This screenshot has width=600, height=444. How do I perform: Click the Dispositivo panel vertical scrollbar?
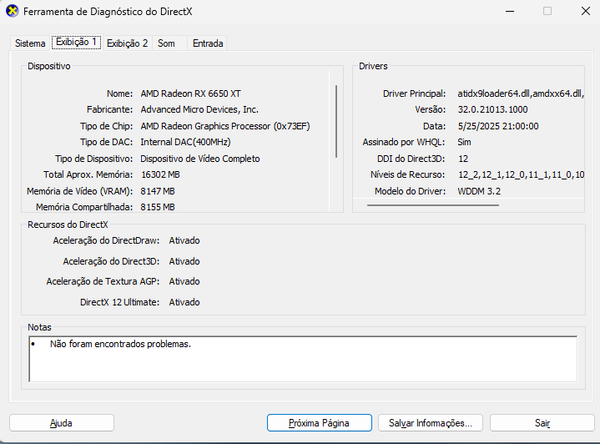[336, 121]
